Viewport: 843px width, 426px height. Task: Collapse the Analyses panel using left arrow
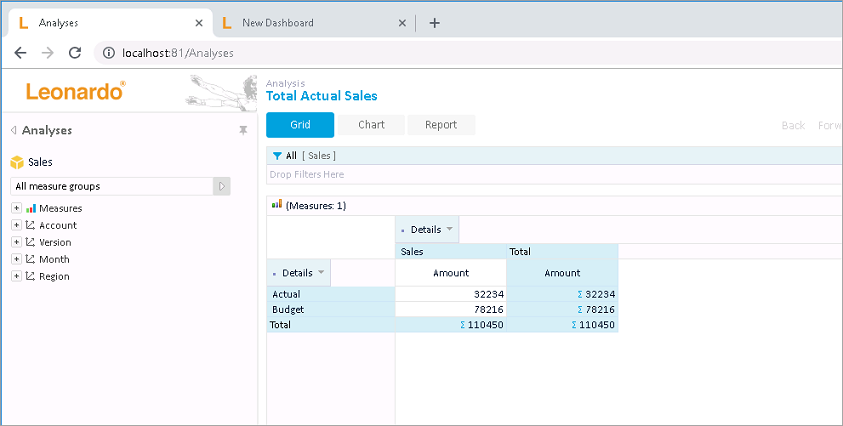(x=14, y=130)
